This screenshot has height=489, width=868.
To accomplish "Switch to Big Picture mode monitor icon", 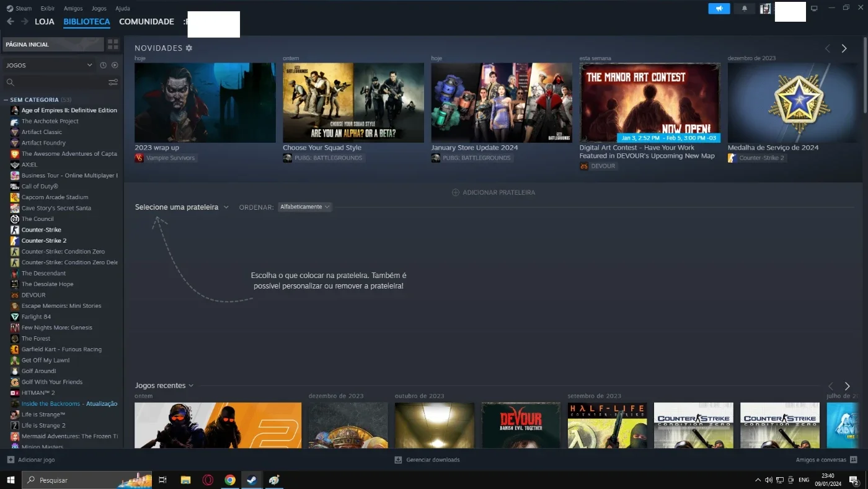I will (814, 8).
